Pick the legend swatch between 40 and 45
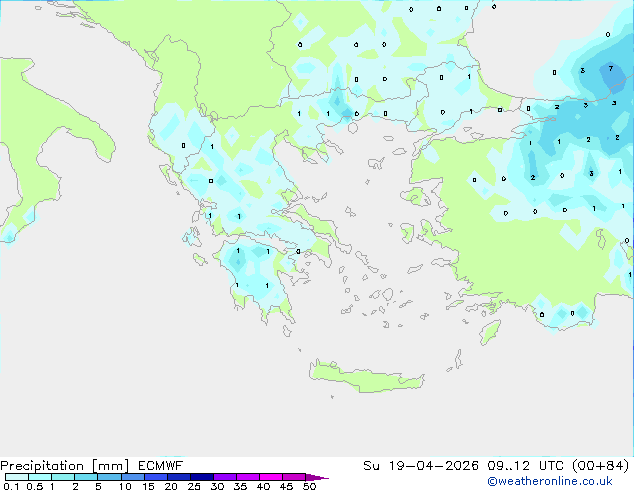634x490 pixels. [271, 477]
